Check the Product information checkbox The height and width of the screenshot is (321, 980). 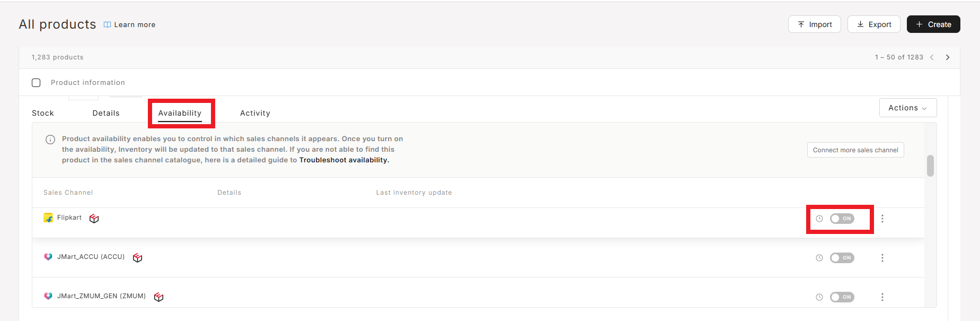(x=36, y=83)
